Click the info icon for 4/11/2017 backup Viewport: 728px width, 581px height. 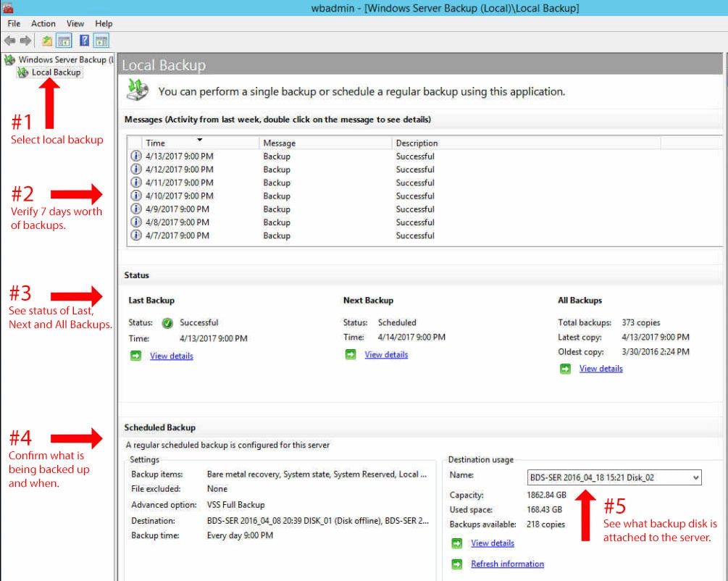(x=135, y=183)
